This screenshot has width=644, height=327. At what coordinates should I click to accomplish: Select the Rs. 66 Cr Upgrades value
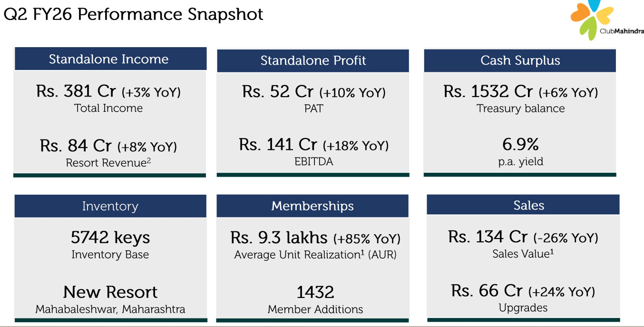[487, 290]
